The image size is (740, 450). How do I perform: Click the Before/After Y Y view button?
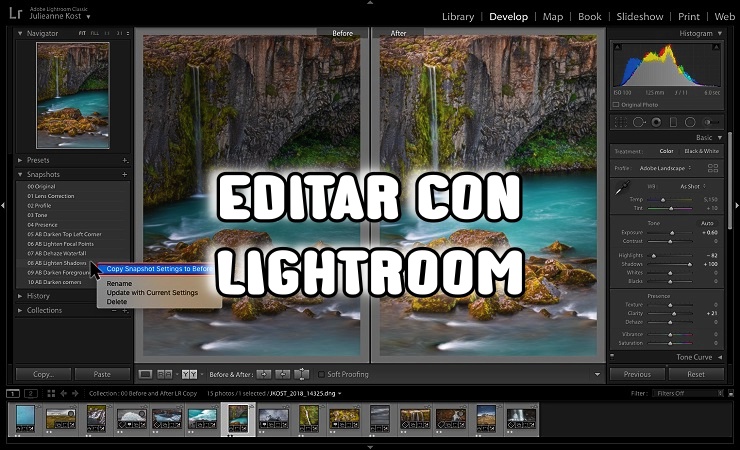pyautogui.click(x=189, y=374)
